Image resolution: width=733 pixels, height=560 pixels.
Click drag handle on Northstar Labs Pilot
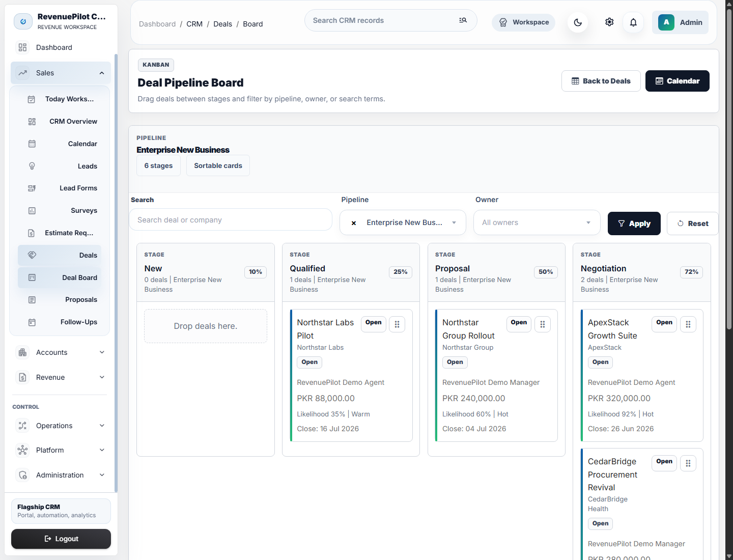[397, 324]
